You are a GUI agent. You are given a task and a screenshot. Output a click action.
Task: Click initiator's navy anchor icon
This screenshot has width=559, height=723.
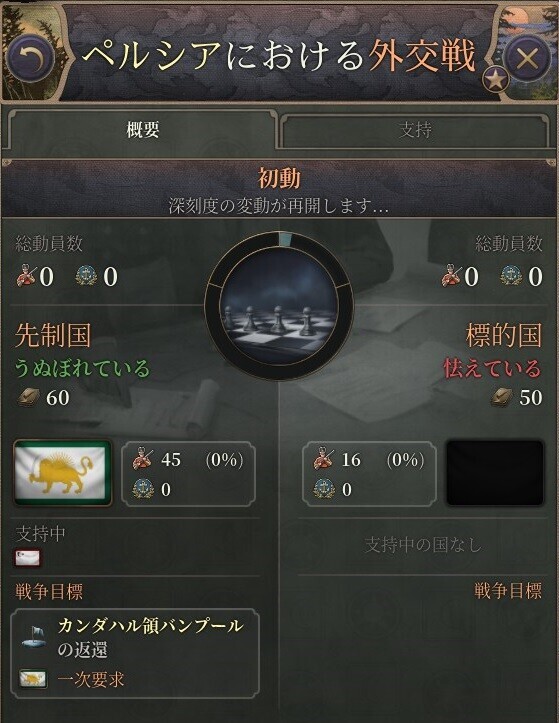(x=143, y=489)
